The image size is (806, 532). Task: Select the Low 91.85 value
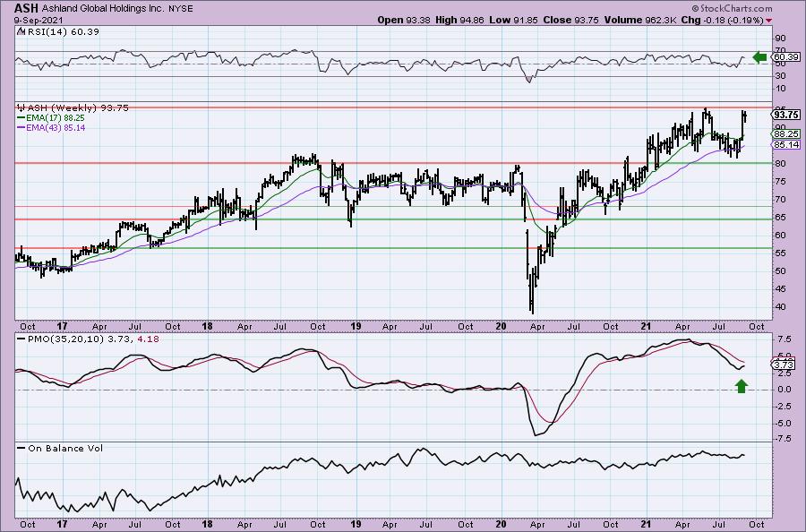click(x=513, y=20)
